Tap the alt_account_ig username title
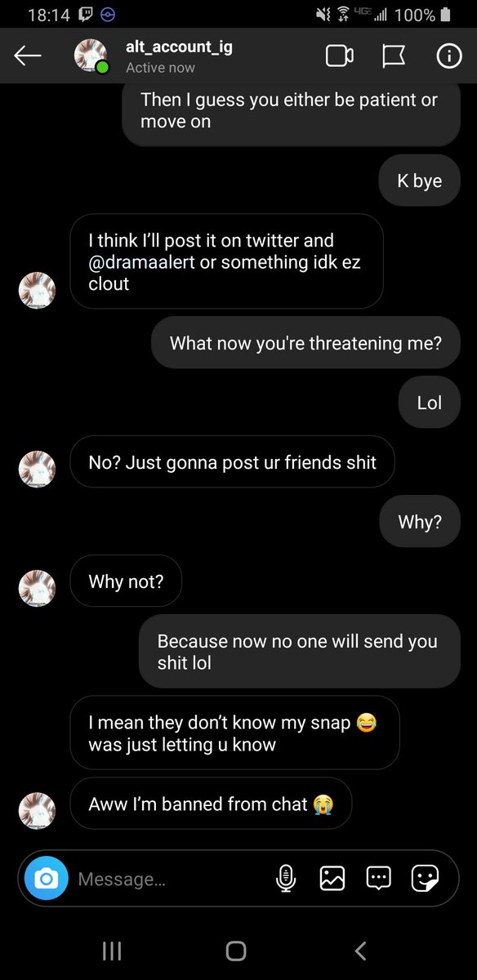477x980 pixels. pos(179,47)
